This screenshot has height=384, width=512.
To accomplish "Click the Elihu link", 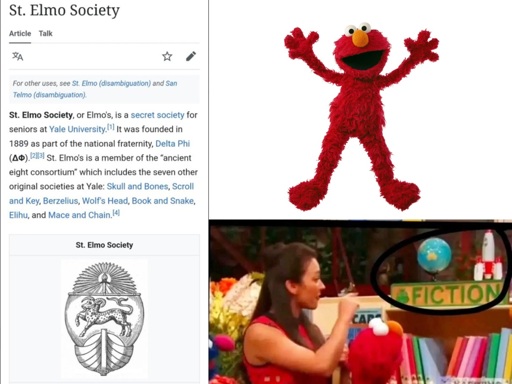I will [x=18, y=215].
